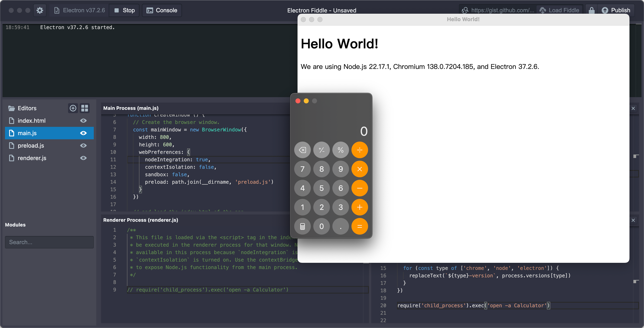Toggle the Console panel
644x328 pixels.
(x=162, y=10)
